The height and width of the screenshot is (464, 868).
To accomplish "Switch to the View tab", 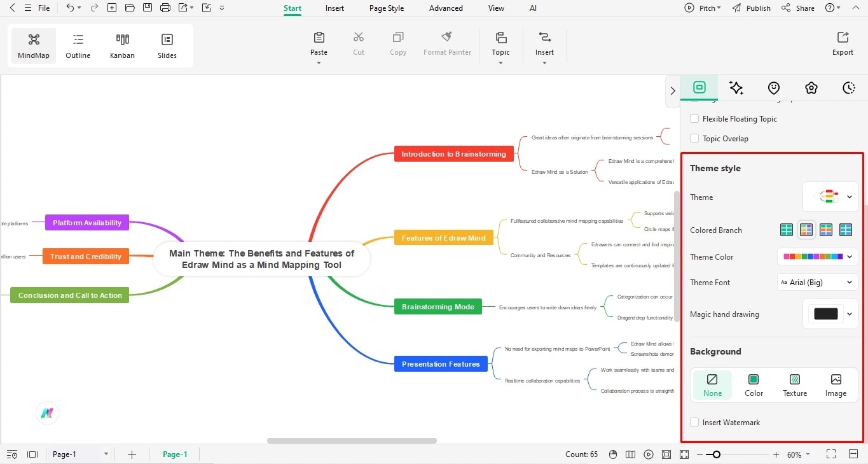I will tap(496, 8).
